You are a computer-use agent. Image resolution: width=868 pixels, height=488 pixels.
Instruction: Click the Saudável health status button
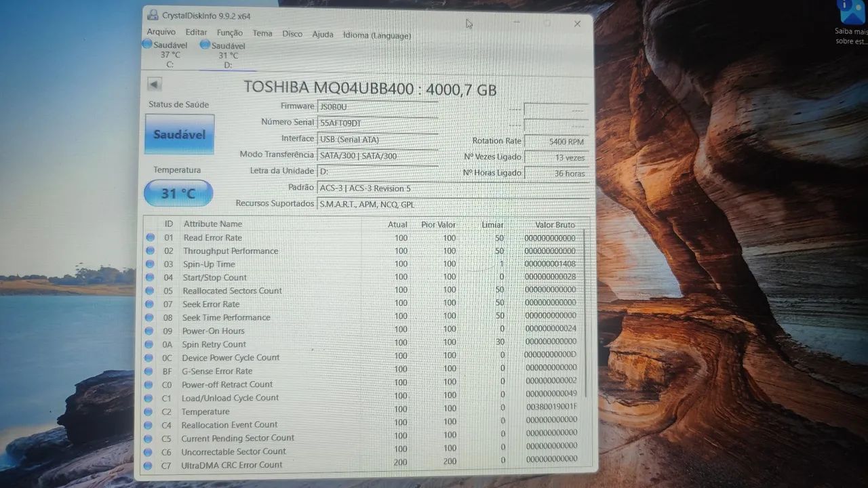[x=180, y=134]
